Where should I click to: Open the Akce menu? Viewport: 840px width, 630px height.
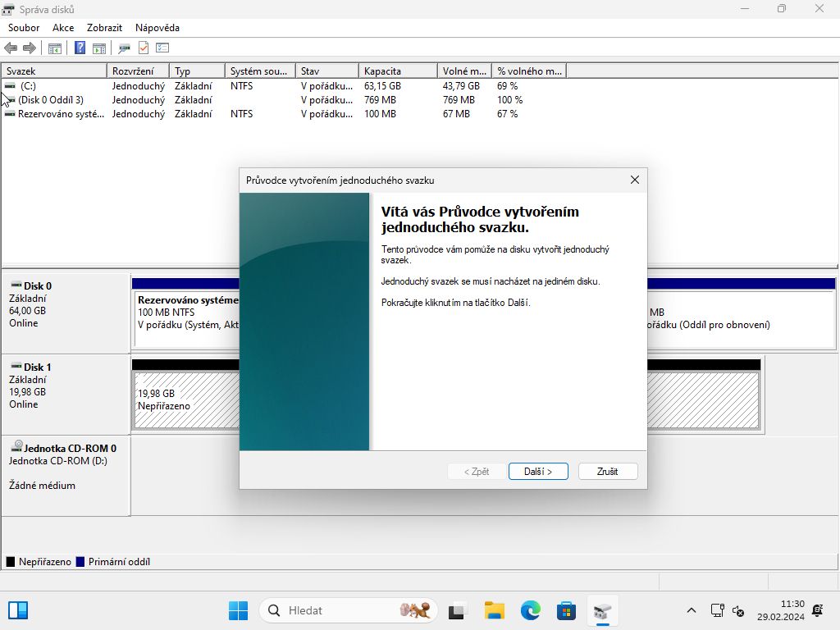(63, 28)
